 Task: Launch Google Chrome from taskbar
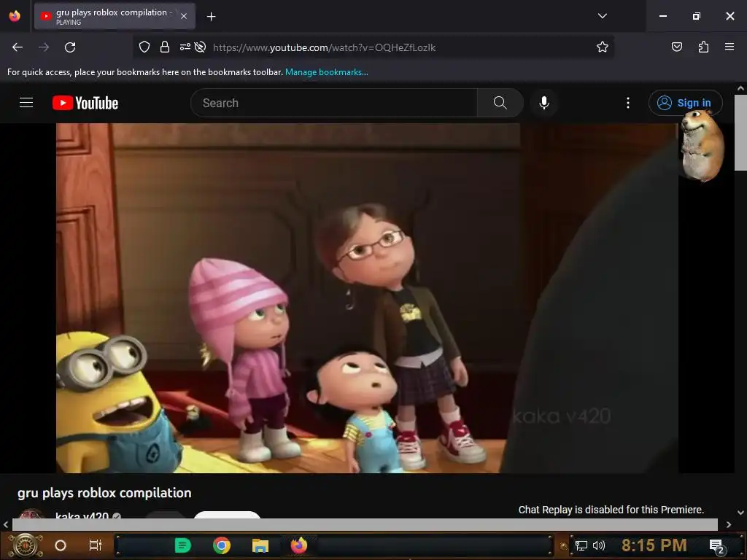(222, 545)
